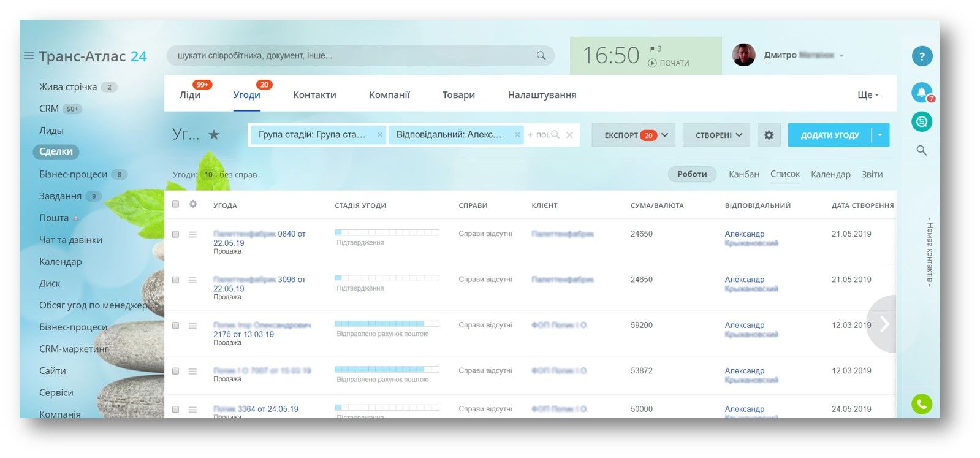Toggle the select-all checkbox in table header
The height and width of the screenshot is (458, 980).
(x=176, y=204)
